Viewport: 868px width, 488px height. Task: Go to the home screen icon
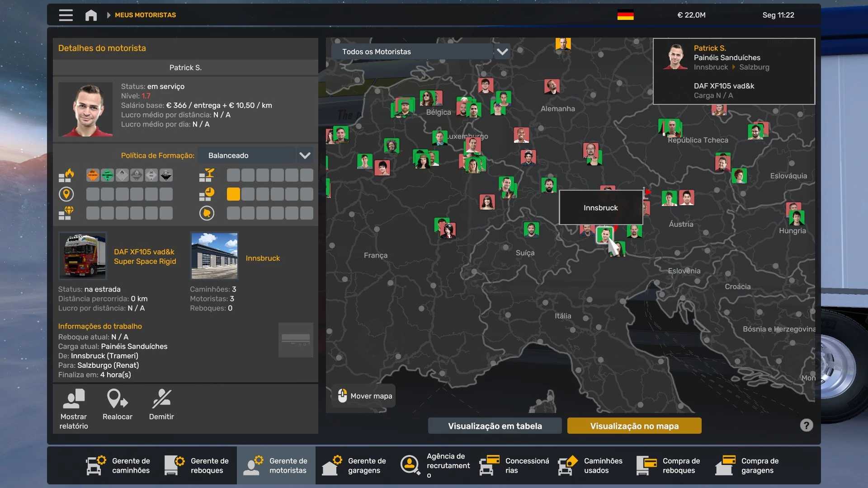[x=91, y=15]
